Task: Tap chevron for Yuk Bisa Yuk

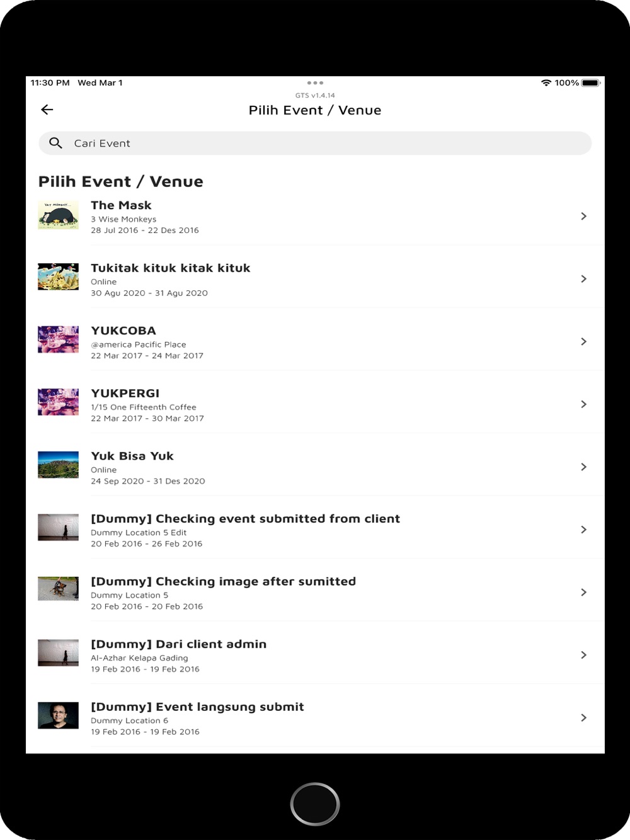Action: 583,467
